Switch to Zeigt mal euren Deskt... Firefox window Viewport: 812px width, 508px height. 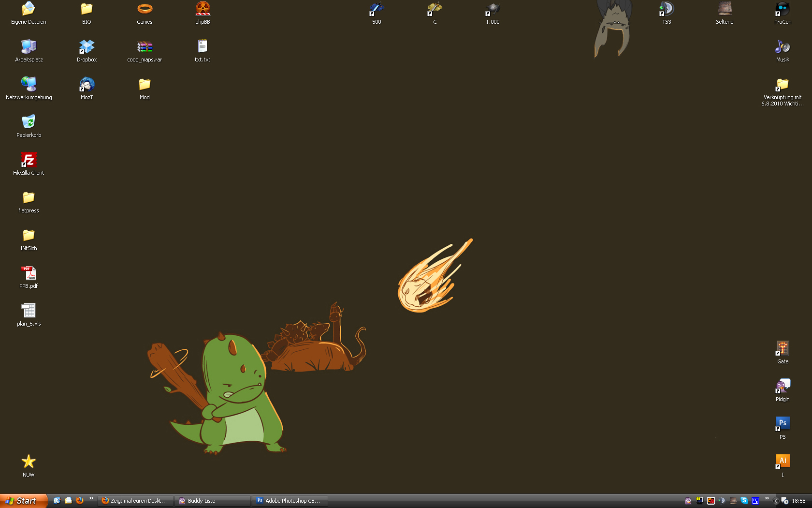point(135,501)
